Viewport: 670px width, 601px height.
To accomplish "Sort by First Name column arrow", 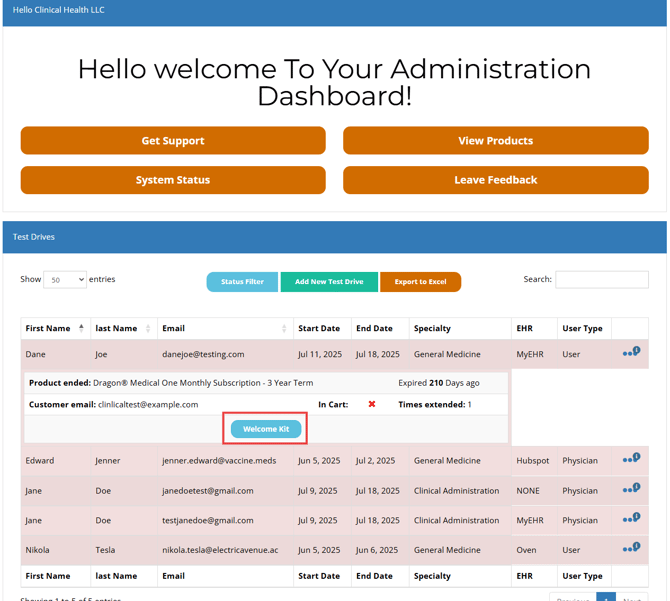I will pos(81,328).
